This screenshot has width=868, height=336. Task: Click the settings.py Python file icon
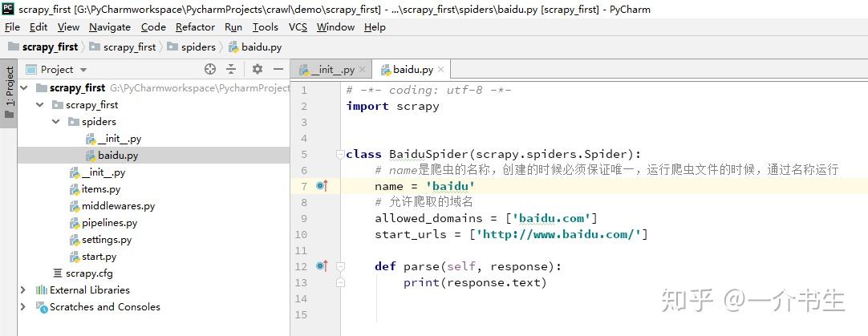click(x=75, y=240)
